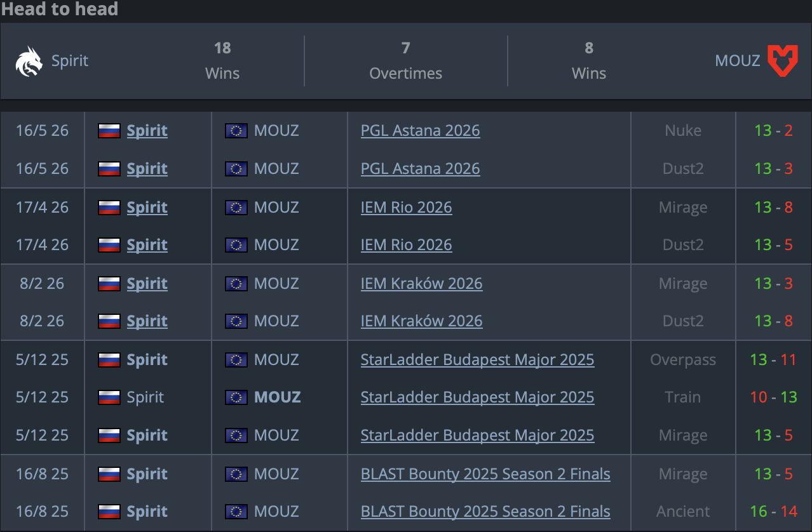The image size is (812, 532).
Task: Open IEM Kraków 2026 link in Dust2 row
Action: pos(421,321)
